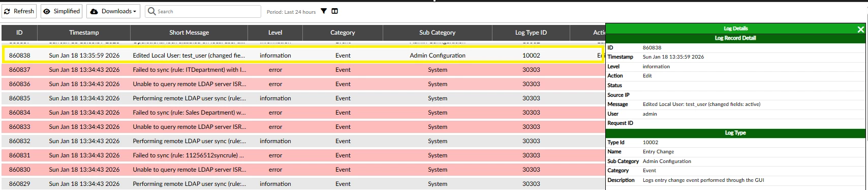Select log row ID 860833

click(x=303, y=127)
